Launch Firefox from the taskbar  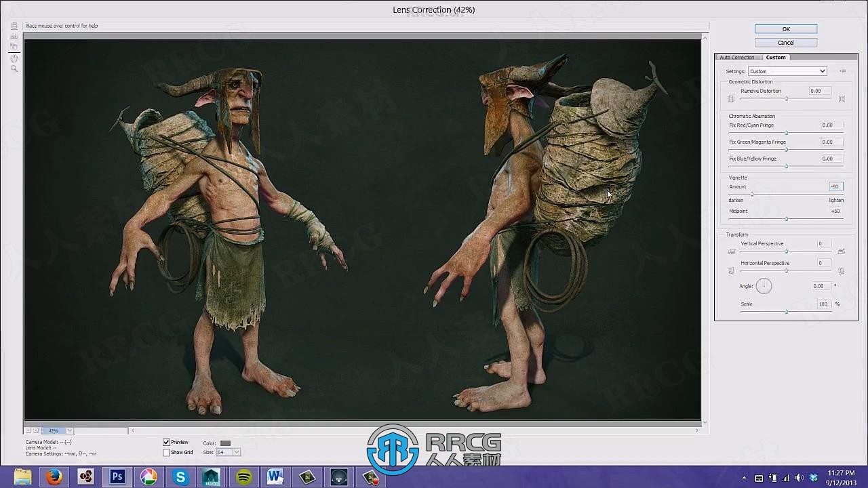click(54, 477)
